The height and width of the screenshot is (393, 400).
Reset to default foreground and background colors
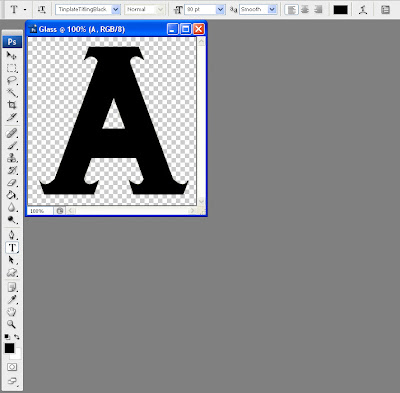(x=7, y=337)
